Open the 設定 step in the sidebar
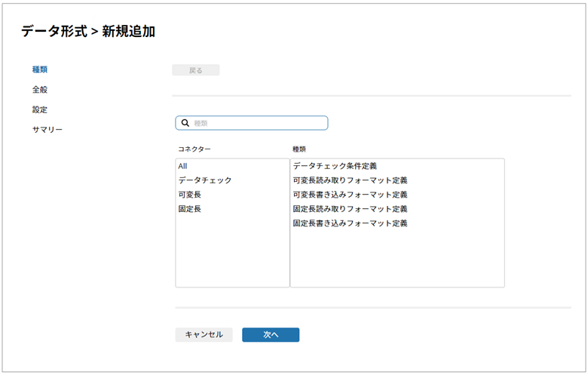The image size is (588, 375). click(x=40, y=109)
